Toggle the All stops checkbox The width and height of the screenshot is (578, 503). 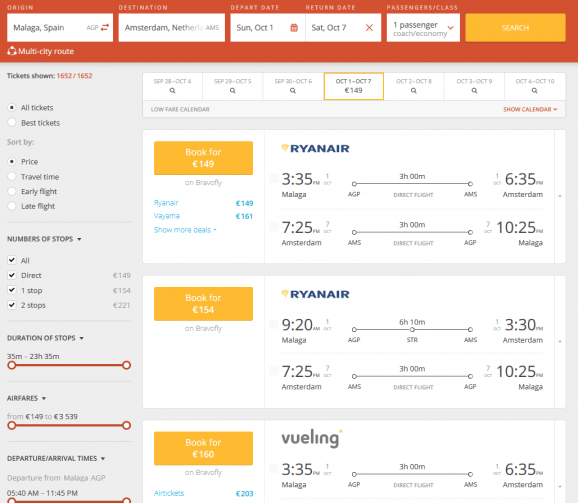(x=12, y=260)
